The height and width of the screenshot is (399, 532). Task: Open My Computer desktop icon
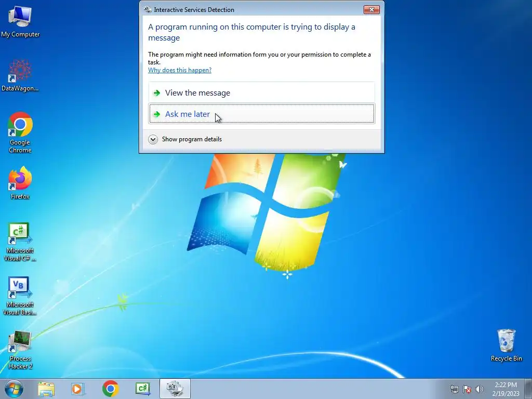click(x=20, y=22)
